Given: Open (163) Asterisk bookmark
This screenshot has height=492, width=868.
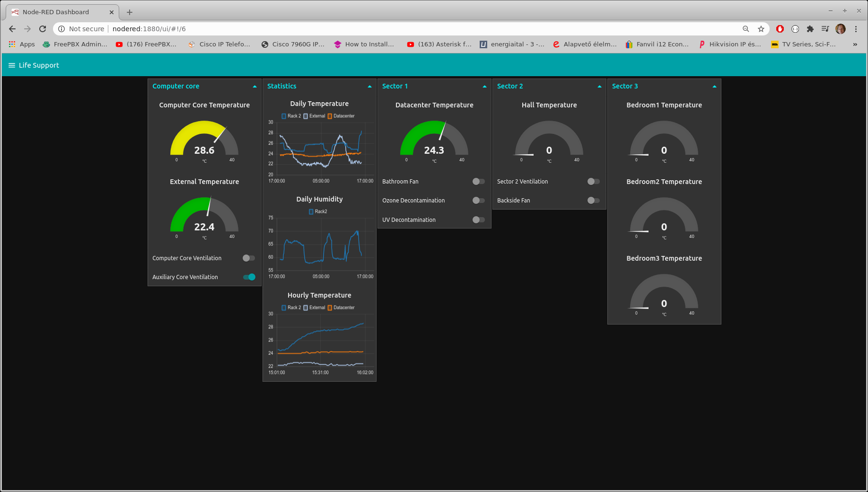Looking at the screenshot, I should click(x=439, y=44).
